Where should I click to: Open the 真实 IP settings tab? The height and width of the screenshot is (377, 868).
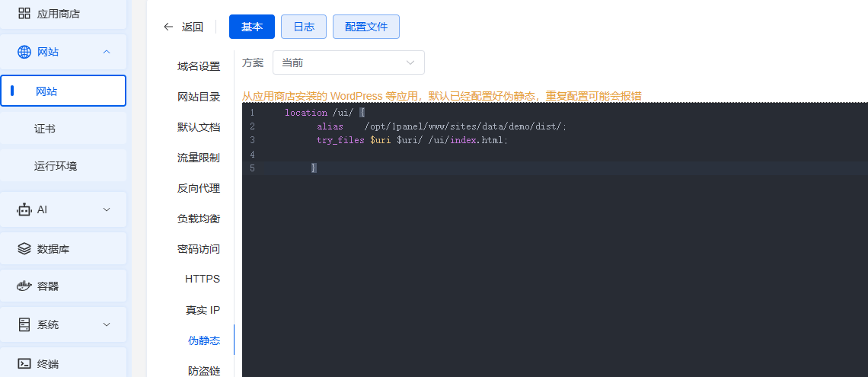[203, 310]
